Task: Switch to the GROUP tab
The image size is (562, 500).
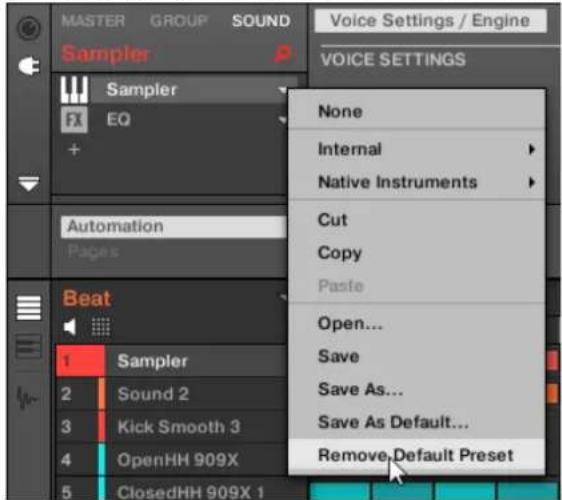Action: pyautogui.click(x=179, y=21)
